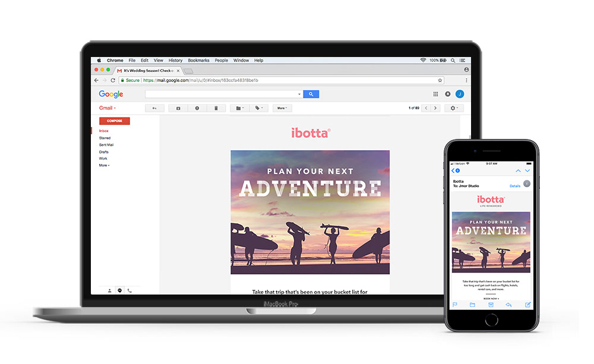Open the Drafts folder
Viewport: 594px width, 364px height.
[x=104, y=152]
